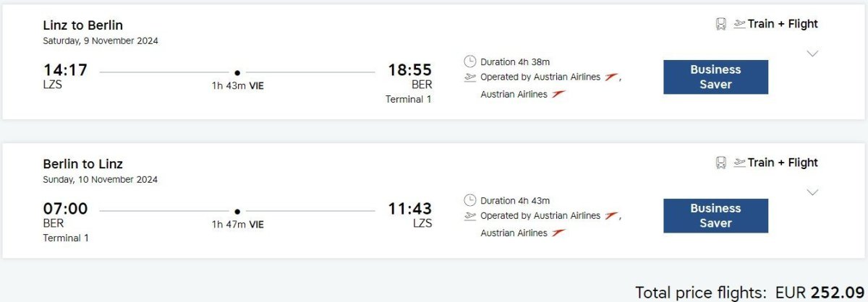Click the Austrian Airlines logo on return flight's second line
The image size is (868, 302).
(x=558, y=233)
